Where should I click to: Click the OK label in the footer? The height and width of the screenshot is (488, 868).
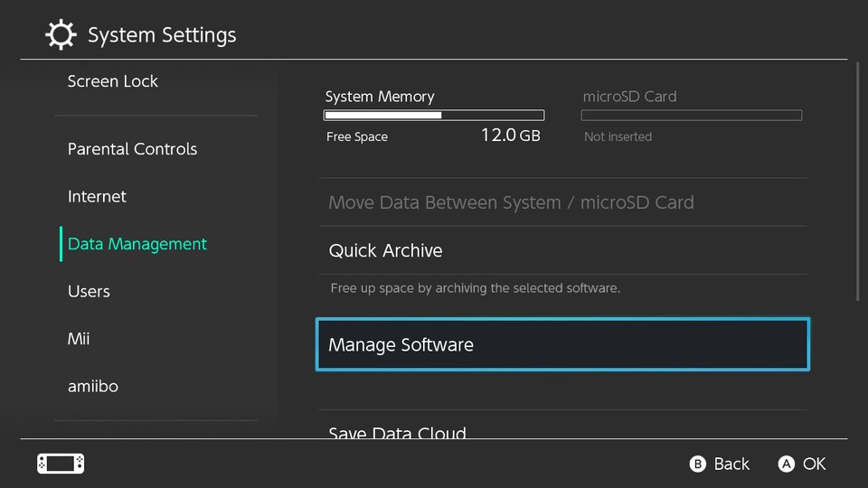(814, 464)
